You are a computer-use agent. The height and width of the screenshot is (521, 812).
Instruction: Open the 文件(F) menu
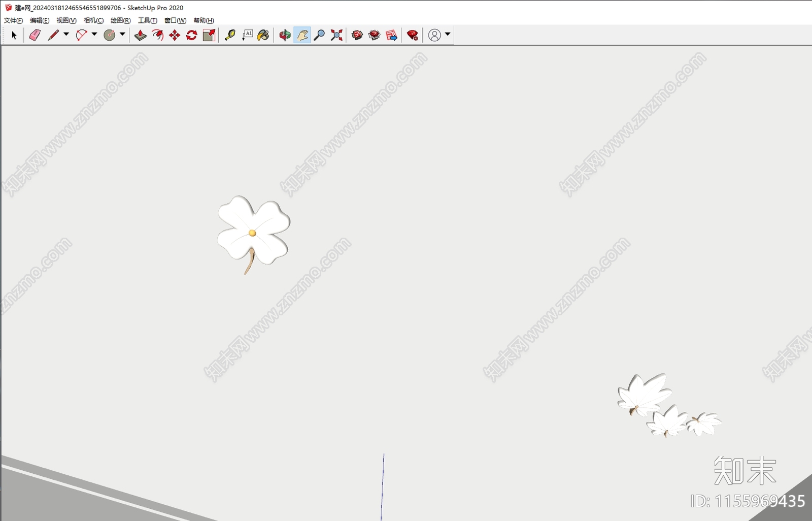pos(13,20)
